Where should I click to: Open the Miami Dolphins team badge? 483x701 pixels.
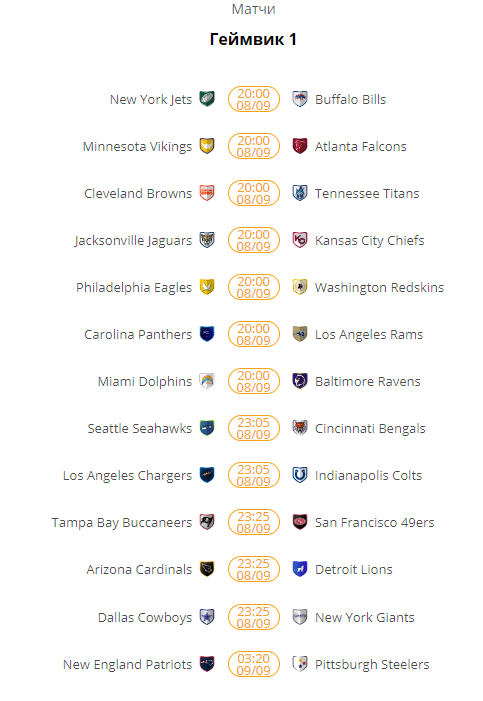(x=207, y=381)
